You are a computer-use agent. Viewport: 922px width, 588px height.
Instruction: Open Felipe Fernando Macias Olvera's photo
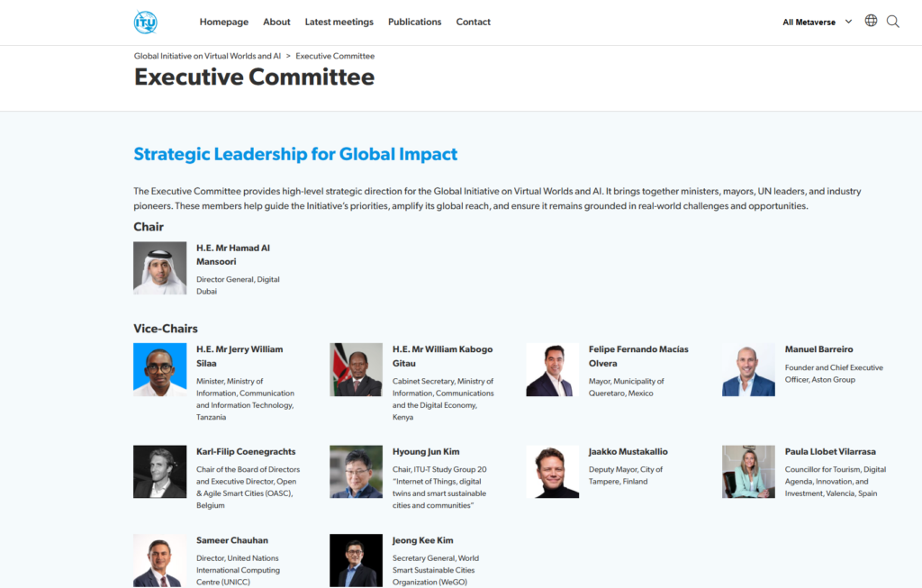pos(553,369)
